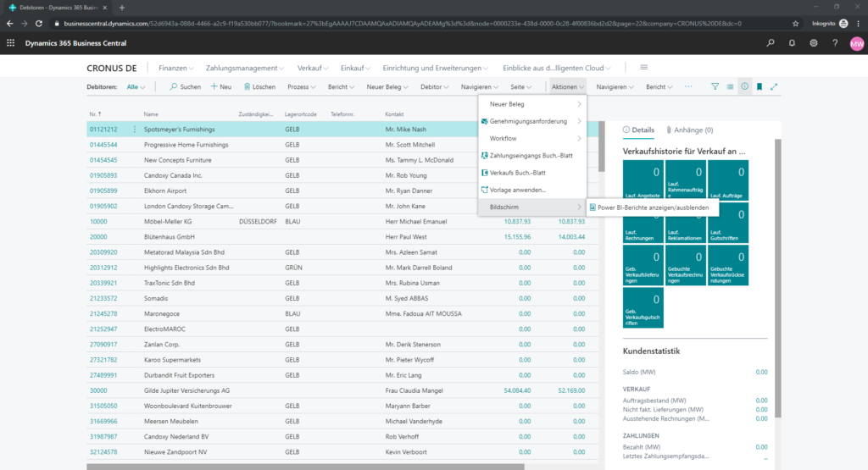The width and height of the screenshot is (868, 470).
Task: Switch to the Anhänge (0) tab
Action: [x=690, y=130]
